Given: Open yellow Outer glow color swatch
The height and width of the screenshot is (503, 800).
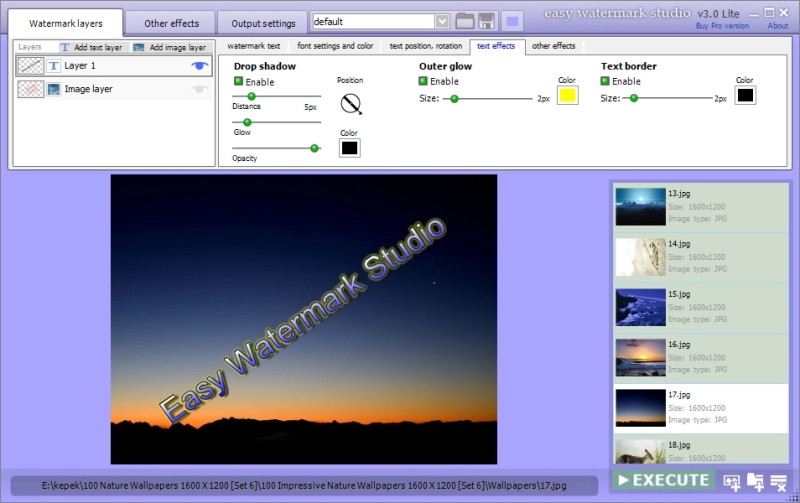Looking at the screenshot, I should pyautogui.click(x=567, y=95).
